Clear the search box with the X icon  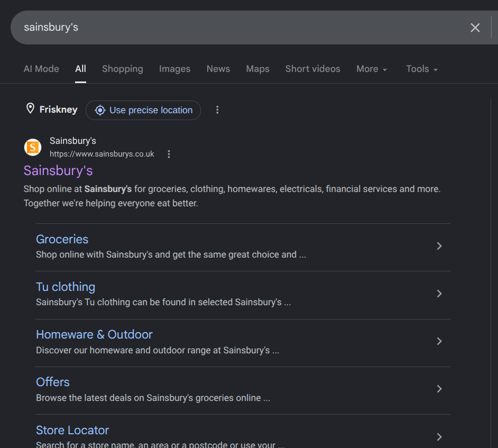click(475, 28)
